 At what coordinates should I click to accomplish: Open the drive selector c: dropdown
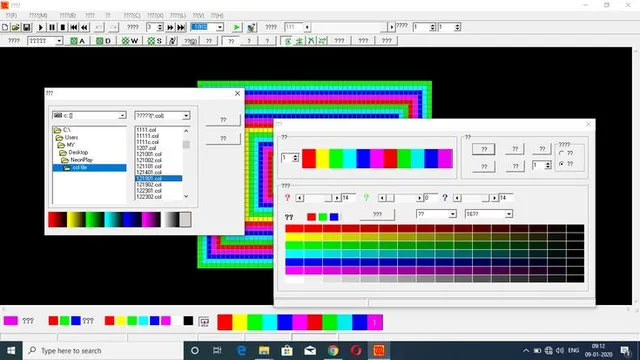coord(122,116)
